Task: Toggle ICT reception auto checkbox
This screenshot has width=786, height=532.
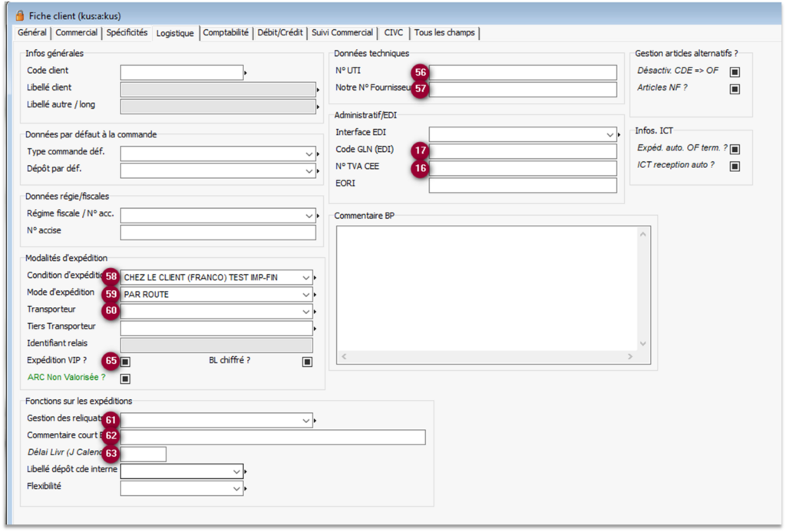Action: (x=735, y=166)
